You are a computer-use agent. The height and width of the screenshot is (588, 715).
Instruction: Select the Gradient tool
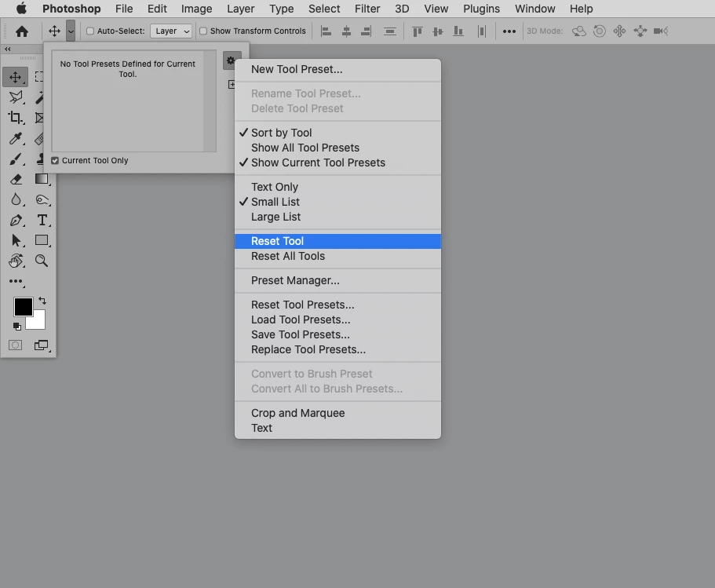[x=42, y=179]
